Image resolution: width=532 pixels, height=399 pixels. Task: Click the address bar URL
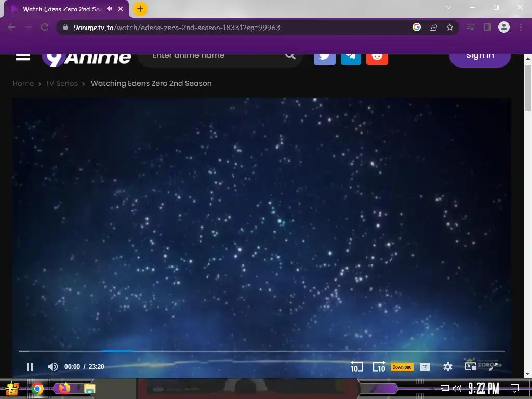coord(177,28)
